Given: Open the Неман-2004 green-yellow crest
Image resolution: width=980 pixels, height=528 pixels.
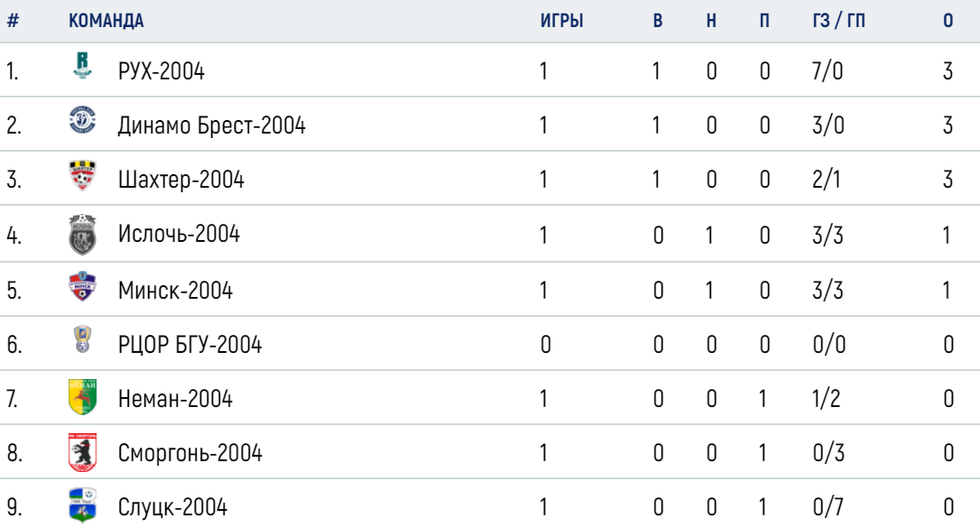Looking at the screenshot, I should [x=82, y=396].
